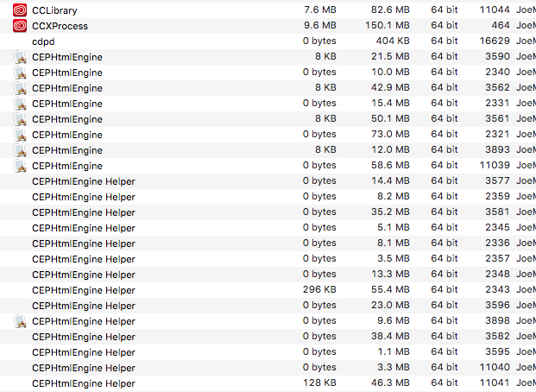Image resolution: width=536 pixels, height=392 pixels.
Task: Select CEPHtmlEngine Helper with PID 3582
Action: tap(268, 338)
